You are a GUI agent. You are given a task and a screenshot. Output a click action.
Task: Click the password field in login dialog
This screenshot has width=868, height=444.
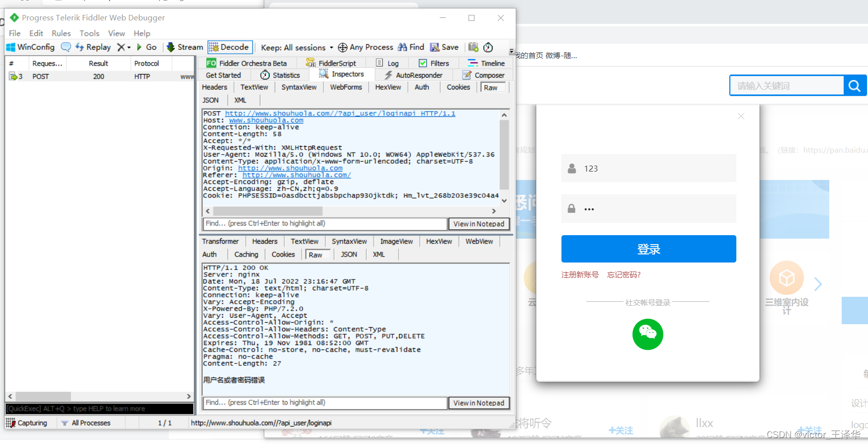click(648, 208)
